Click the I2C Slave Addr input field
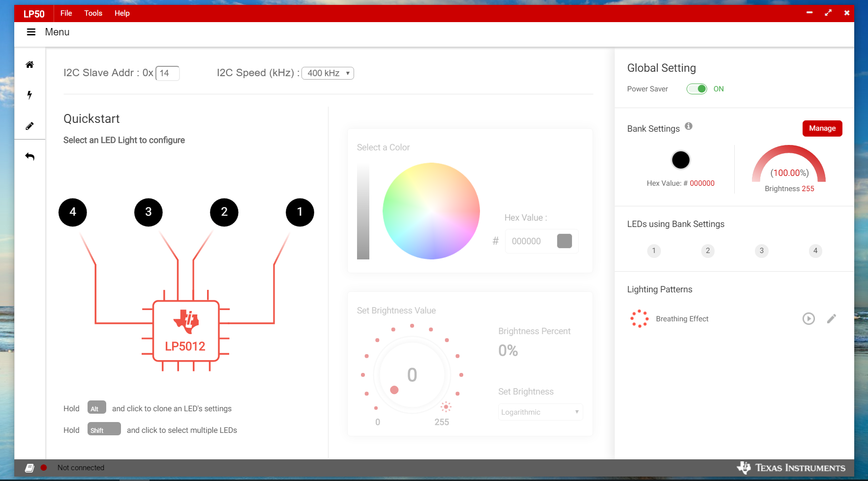The height and width of the screenshot is (481, 868). [167, 73]
